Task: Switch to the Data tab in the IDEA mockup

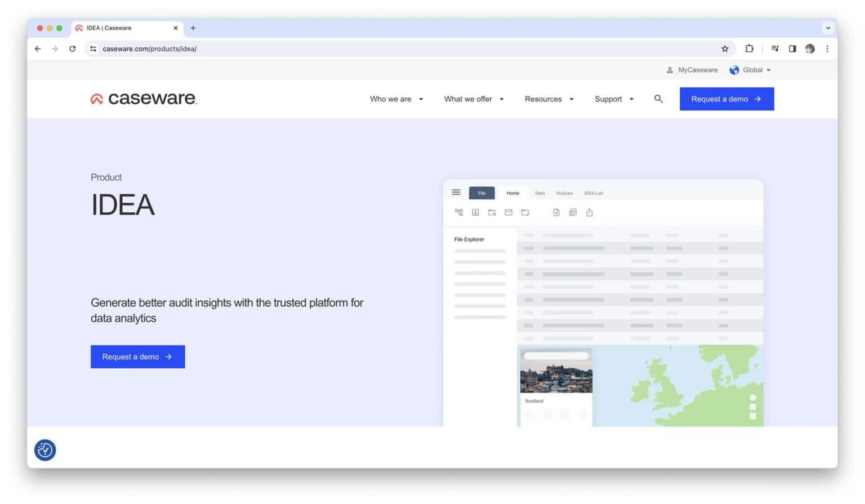Action: click(539, 193)
